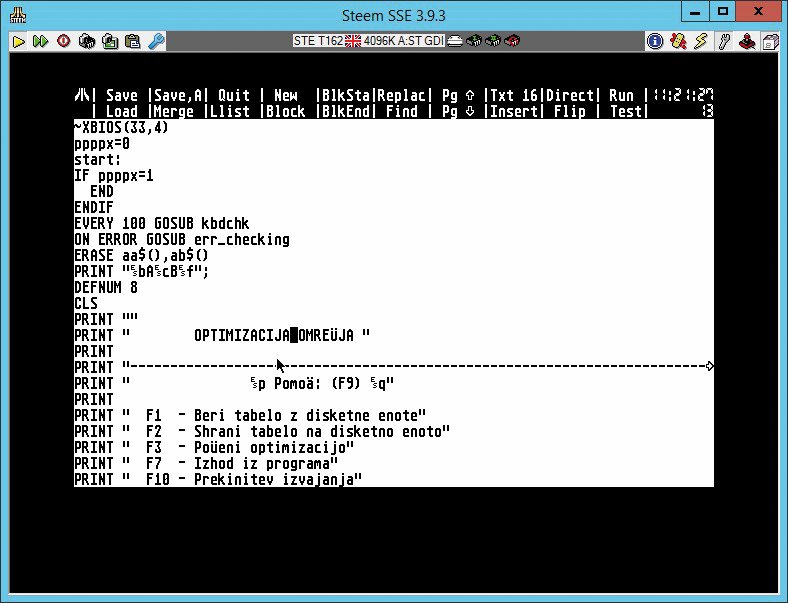Open the memory snapshot chip icon
The width and height of the screenshot is (788, 603).
click(x=87, y=41)
